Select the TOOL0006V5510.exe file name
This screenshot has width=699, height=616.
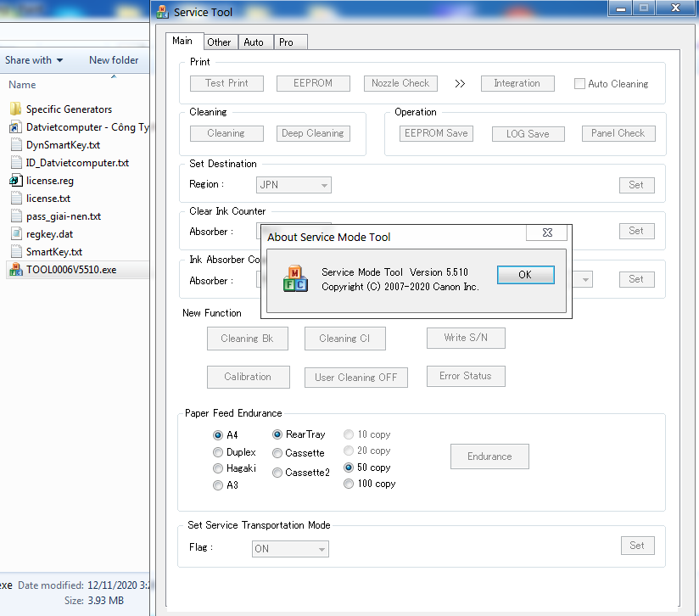pyautogui.click(x=71, y=270)
